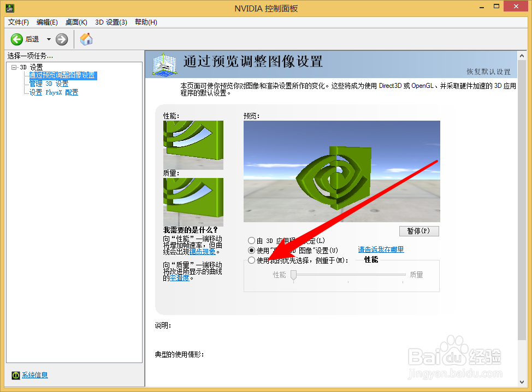Click the system information icon
Image resolution: width=532 pixels, height=392 pixels.
[x=16, y=375]
